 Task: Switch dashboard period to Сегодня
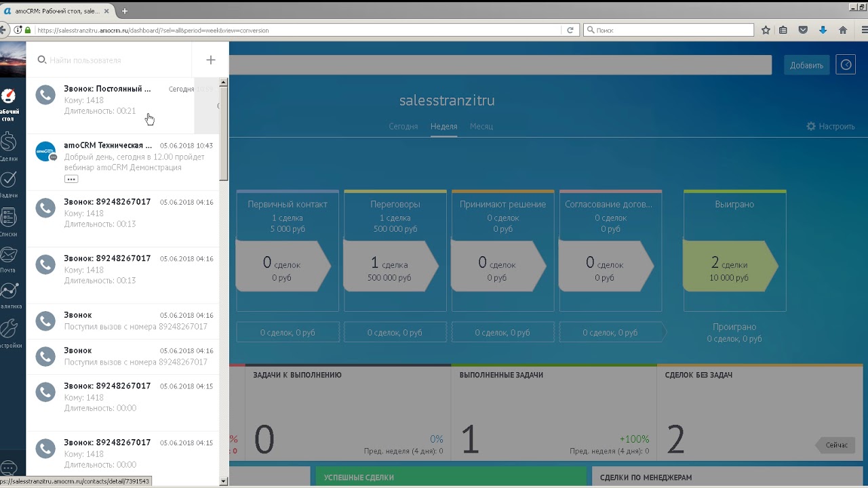click(403, 126)
